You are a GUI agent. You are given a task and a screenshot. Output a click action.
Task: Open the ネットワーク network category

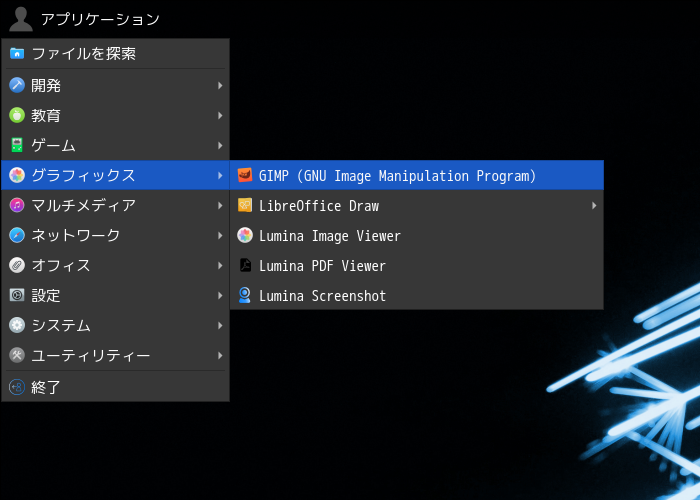[116, 235]
